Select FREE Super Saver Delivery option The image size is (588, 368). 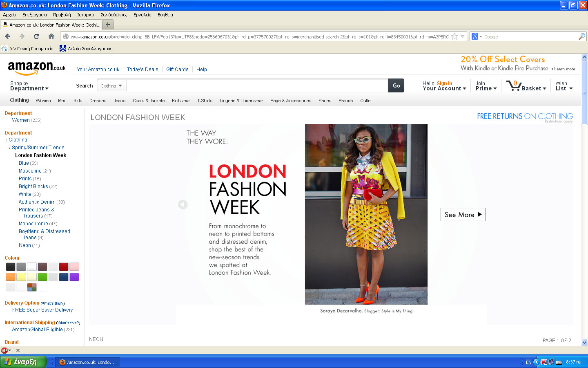42,310
